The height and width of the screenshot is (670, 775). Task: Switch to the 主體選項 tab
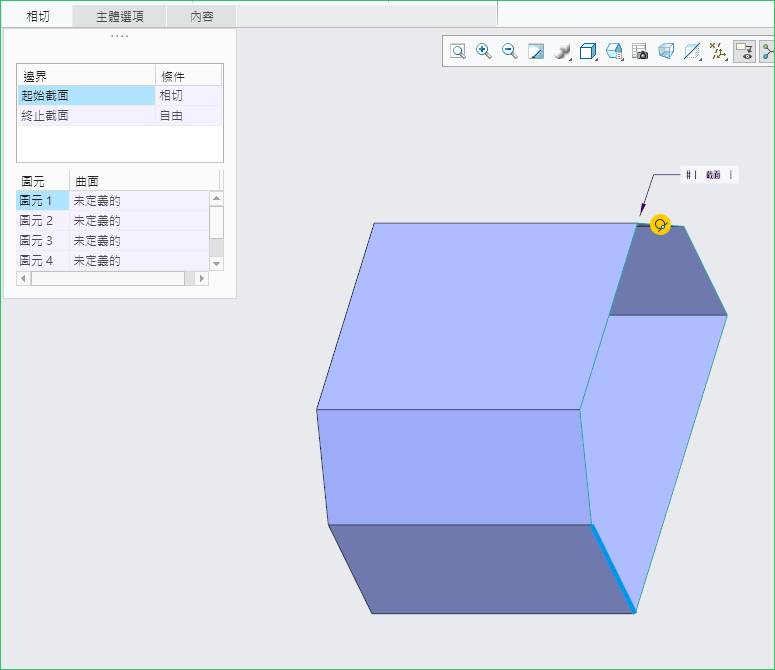tap(120, 16)
